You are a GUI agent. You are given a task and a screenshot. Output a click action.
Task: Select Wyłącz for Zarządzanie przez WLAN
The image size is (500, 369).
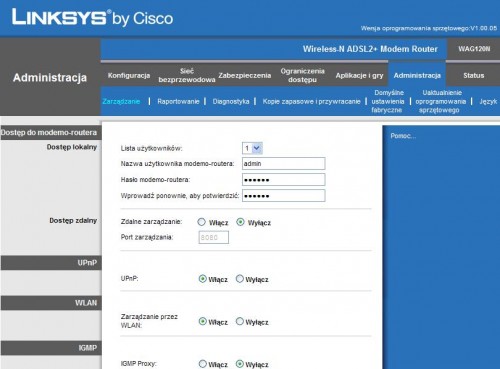[240, 321]
